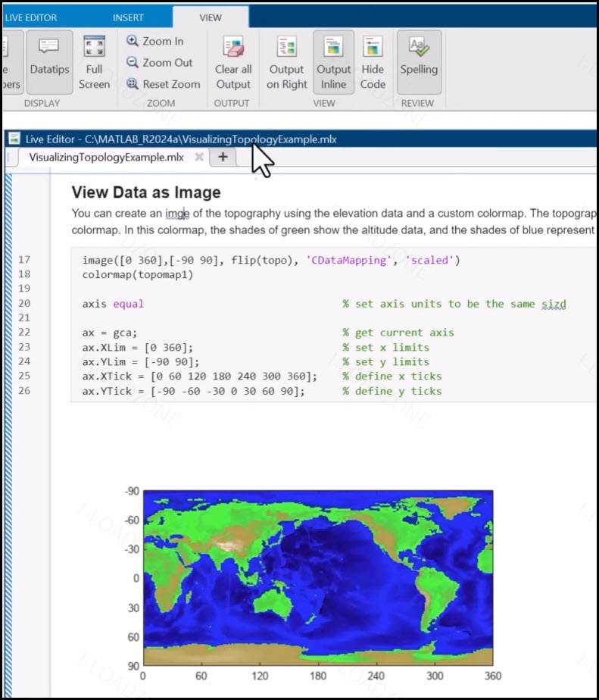Click line number 26 in the gutter
599x700 pixels.
pyautogui.click(x=24, y=391)
